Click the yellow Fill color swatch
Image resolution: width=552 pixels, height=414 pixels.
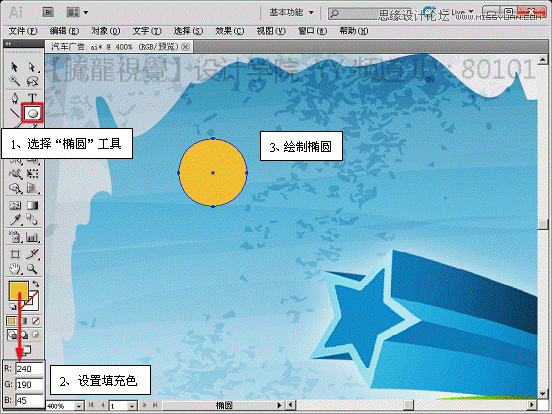(19, 291)
